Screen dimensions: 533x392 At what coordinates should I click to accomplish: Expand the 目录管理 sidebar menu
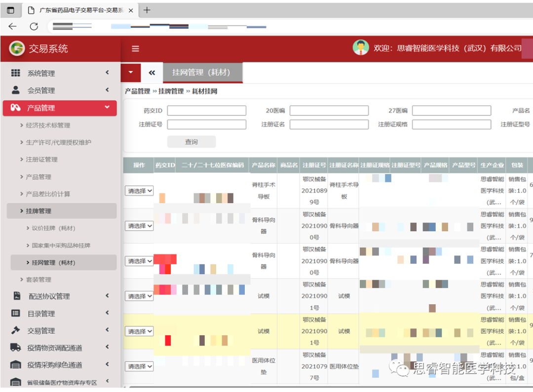pos(59,314)
